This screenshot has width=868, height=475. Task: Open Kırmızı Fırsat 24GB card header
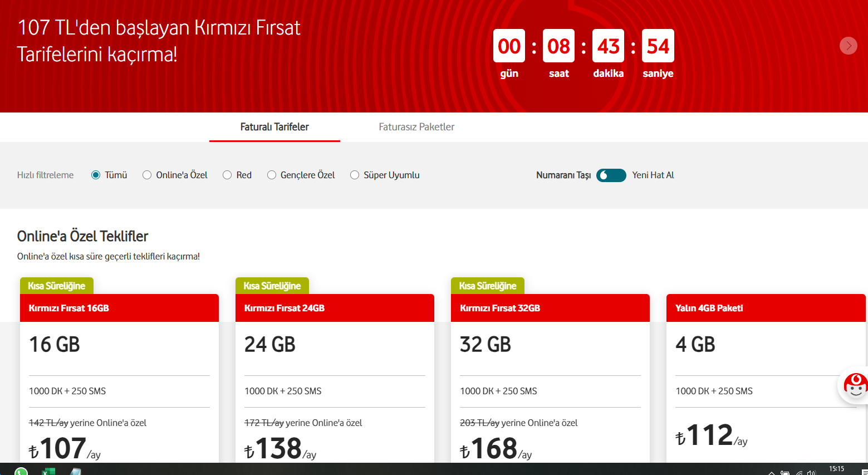coord(335,308)
